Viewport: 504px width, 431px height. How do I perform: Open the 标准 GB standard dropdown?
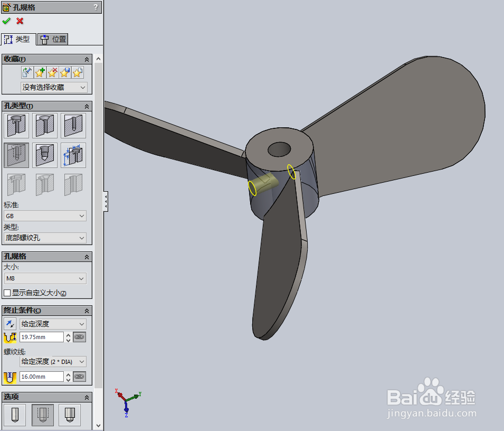pos(45,216)
